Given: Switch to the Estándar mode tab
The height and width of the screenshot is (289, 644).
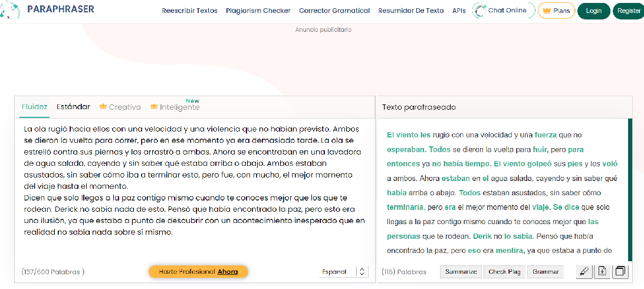Looking at the screenshot, I should tap(73, 107).
